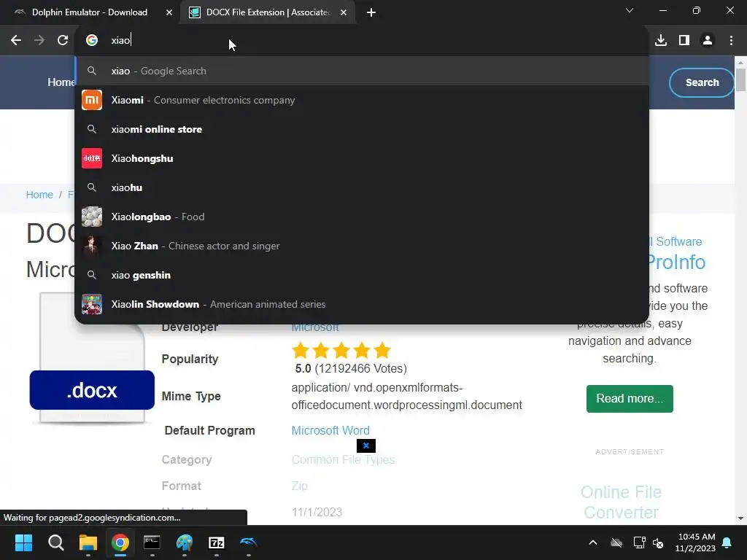Image resolution: width=747 pixels, height=560 pixels.
Task: Open the Windows Start menu
Action: coord(23,542)
